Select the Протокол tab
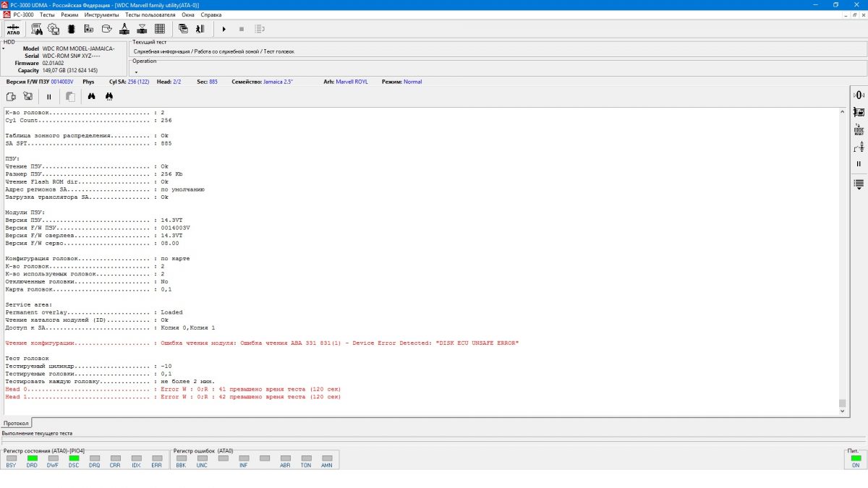The height and width of the screenshot is (488, 868). (x=17, y=422)
